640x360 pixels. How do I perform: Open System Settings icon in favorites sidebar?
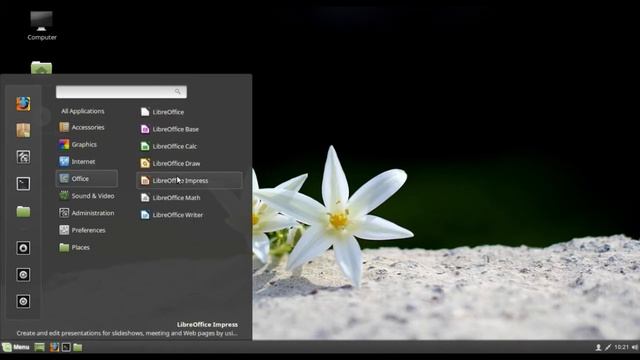23,157
